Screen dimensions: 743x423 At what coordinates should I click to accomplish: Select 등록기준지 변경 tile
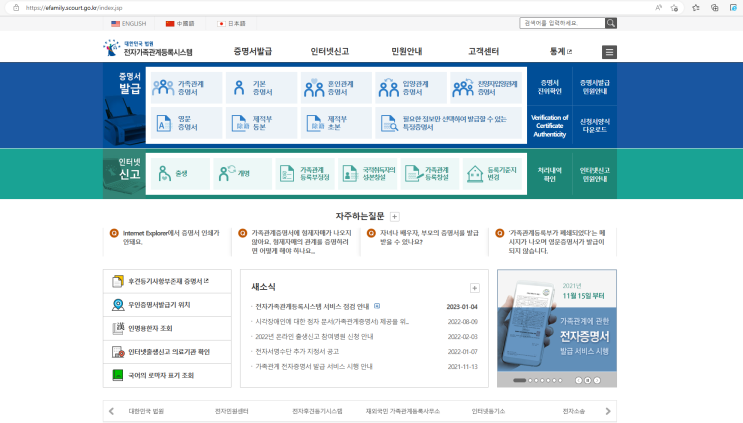492,174
